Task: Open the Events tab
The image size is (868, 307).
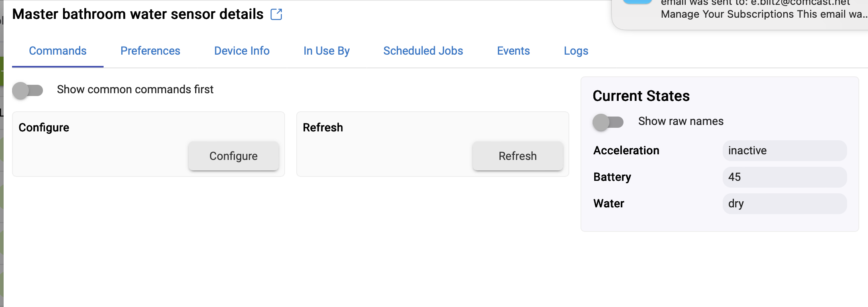Action: click(x=513, y=51)
